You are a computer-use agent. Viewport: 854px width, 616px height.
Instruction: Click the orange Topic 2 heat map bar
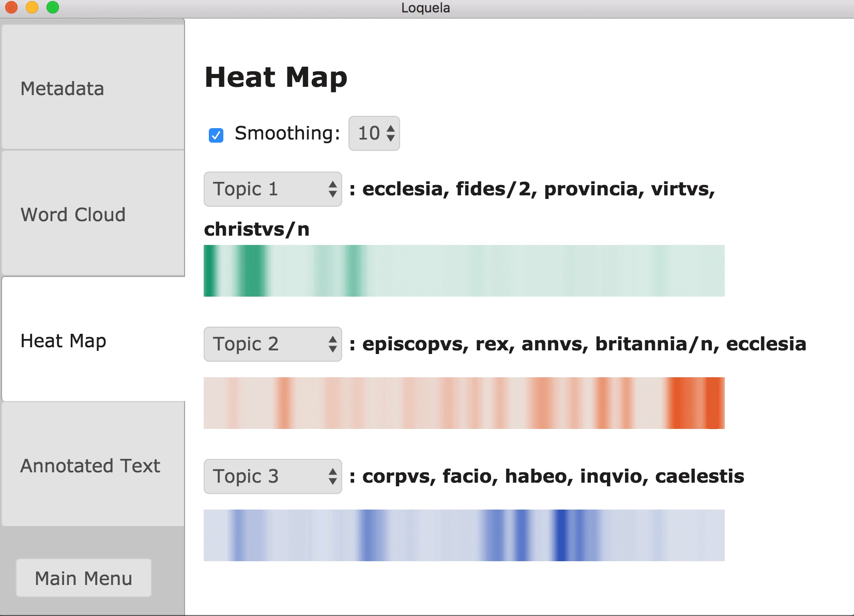point(464,403)
